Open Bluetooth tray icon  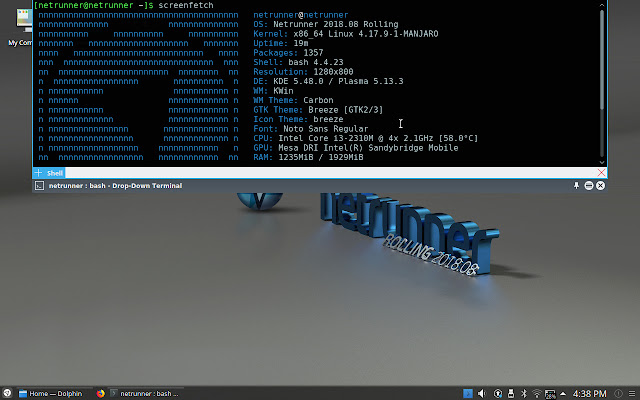524,393
